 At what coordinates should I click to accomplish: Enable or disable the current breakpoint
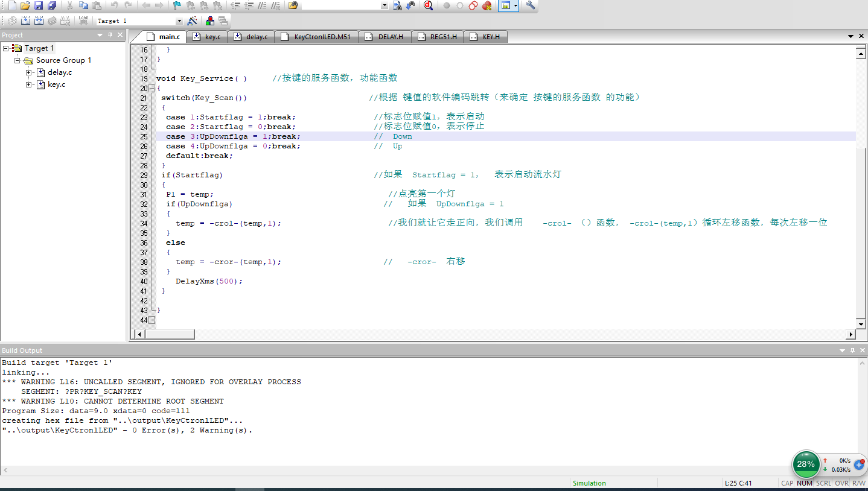click(x=459, y=5)
